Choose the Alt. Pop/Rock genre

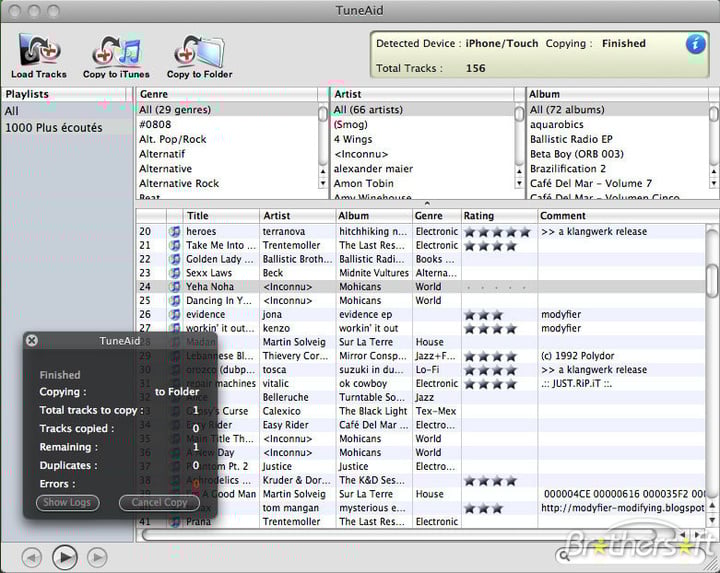[x=227, y=139]
